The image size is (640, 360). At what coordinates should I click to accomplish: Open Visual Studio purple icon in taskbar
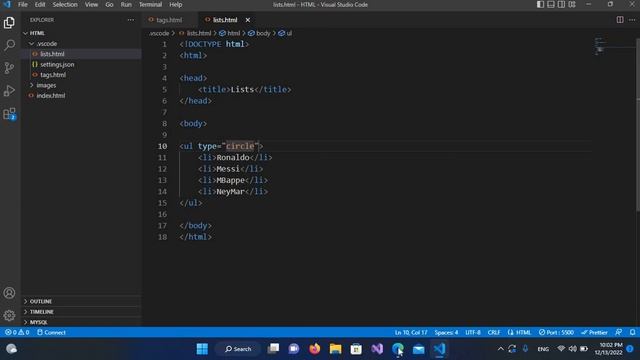click(x=377, y=349)
